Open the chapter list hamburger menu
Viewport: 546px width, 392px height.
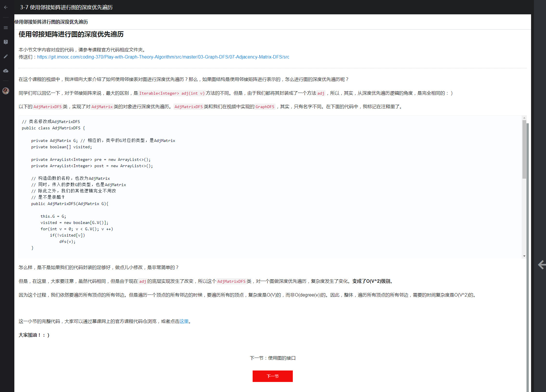coord(6,28)
